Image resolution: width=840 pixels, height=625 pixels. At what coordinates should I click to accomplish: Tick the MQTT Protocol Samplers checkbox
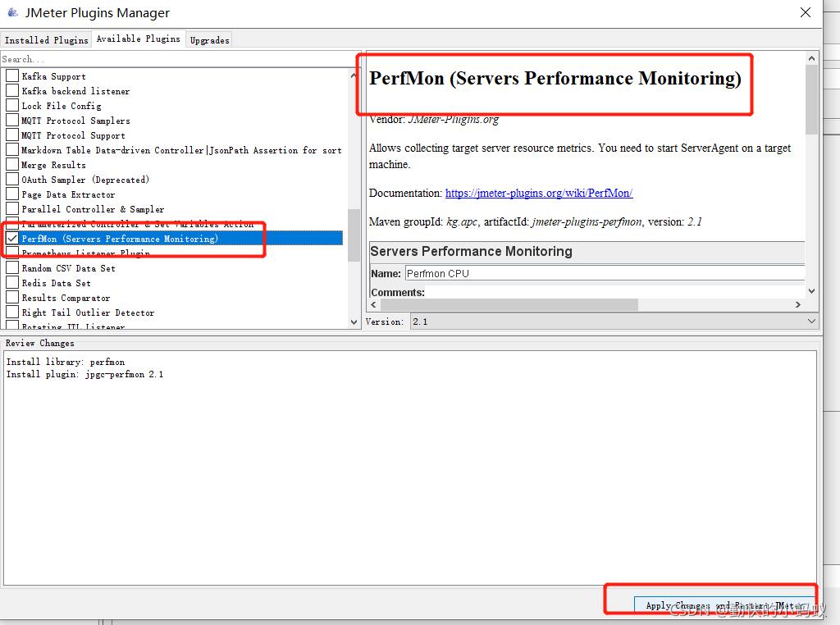(x=12, y=121)
